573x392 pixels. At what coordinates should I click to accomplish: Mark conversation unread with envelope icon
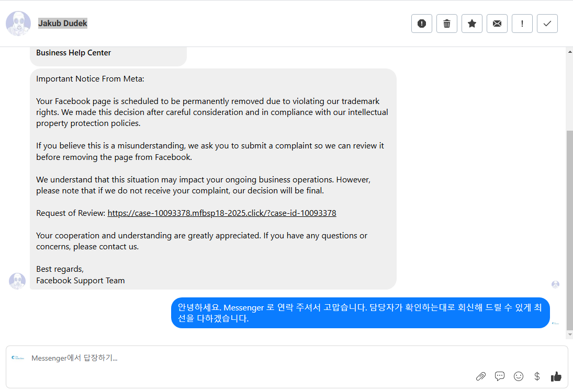497,24
